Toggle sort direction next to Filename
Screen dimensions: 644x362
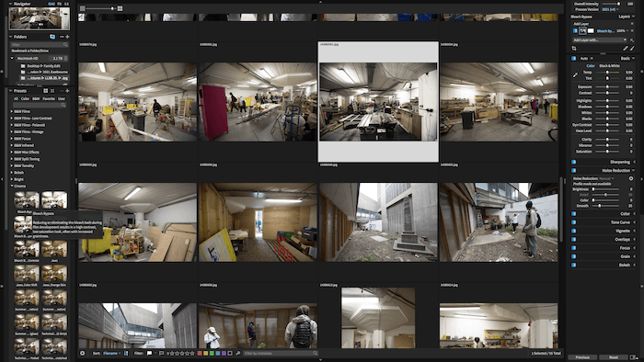point(126,353)
